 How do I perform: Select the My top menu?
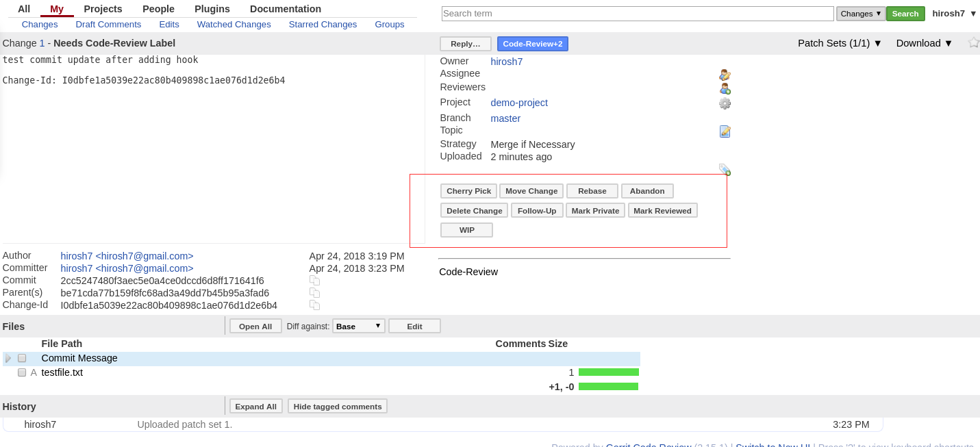point(57,9)
